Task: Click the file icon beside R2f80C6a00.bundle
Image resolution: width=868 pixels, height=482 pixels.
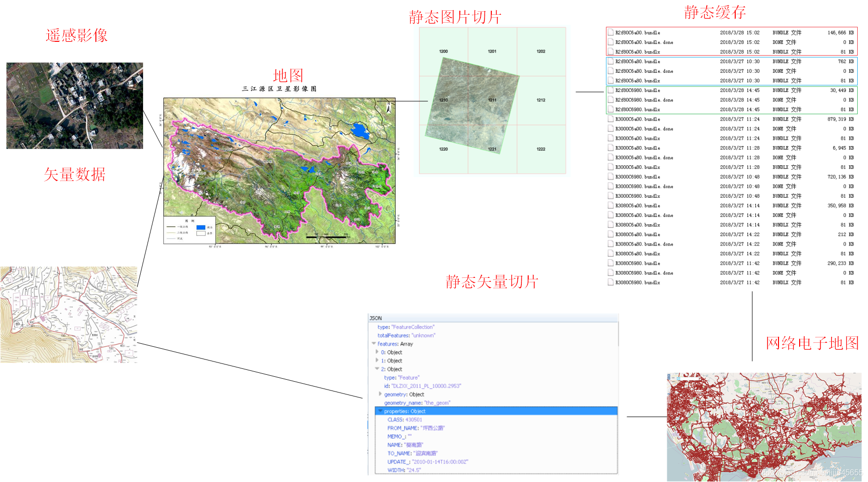Action: pos(610,32)
